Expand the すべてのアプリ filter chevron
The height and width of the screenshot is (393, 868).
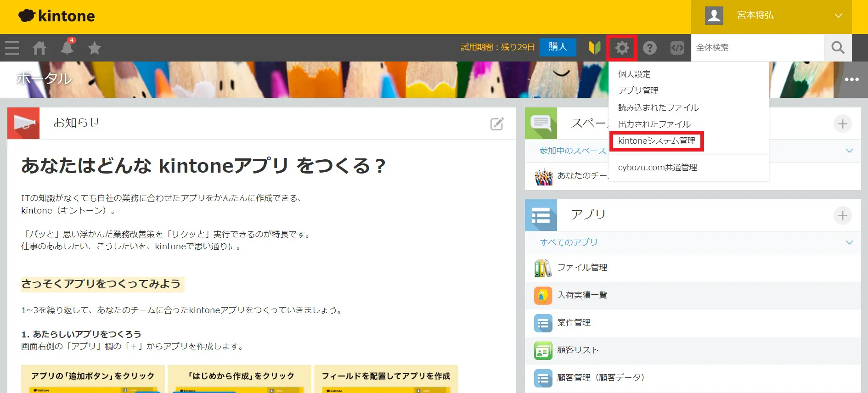pos(849,242)
